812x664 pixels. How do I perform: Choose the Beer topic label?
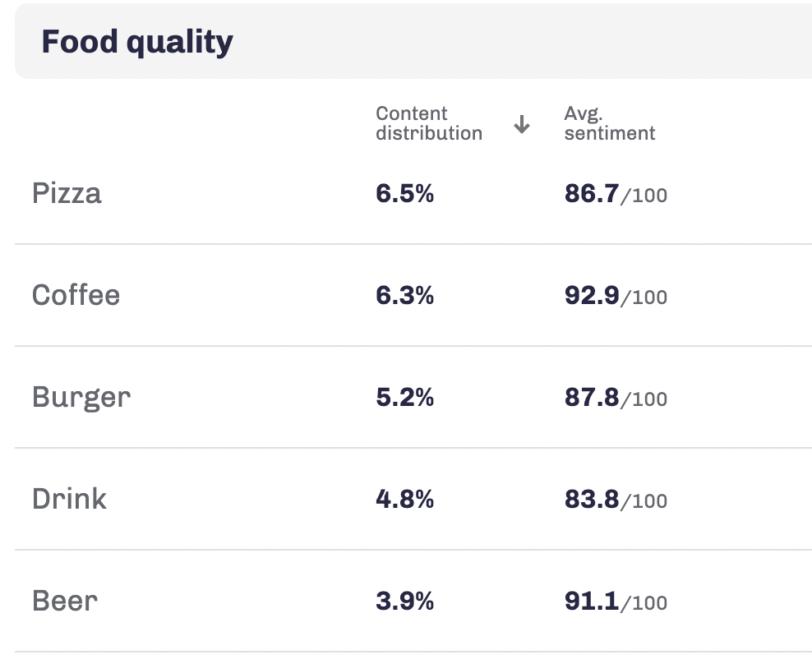[65, 602]
